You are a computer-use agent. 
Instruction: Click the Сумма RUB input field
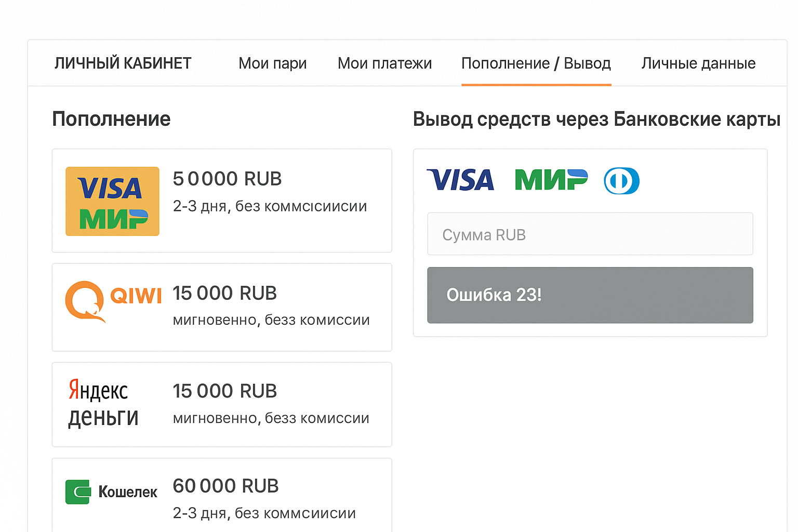pos(590,234)
